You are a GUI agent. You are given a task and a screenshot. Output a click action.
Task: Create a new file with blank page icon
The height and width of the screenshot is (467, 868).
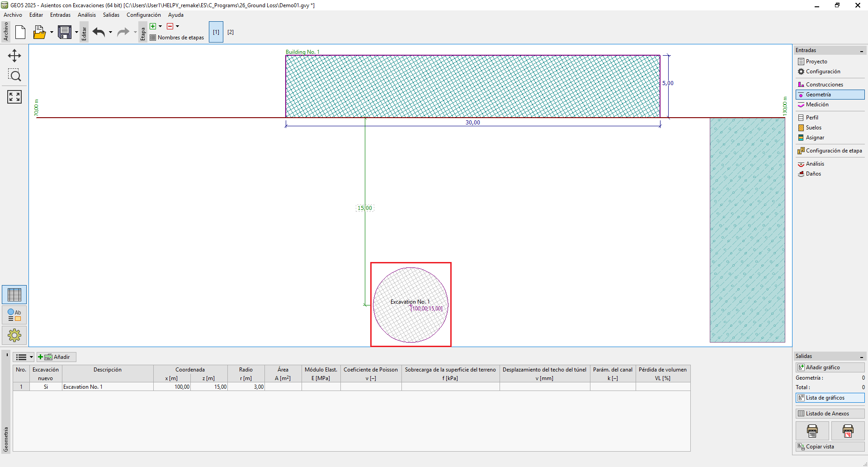tap(20, 32)
